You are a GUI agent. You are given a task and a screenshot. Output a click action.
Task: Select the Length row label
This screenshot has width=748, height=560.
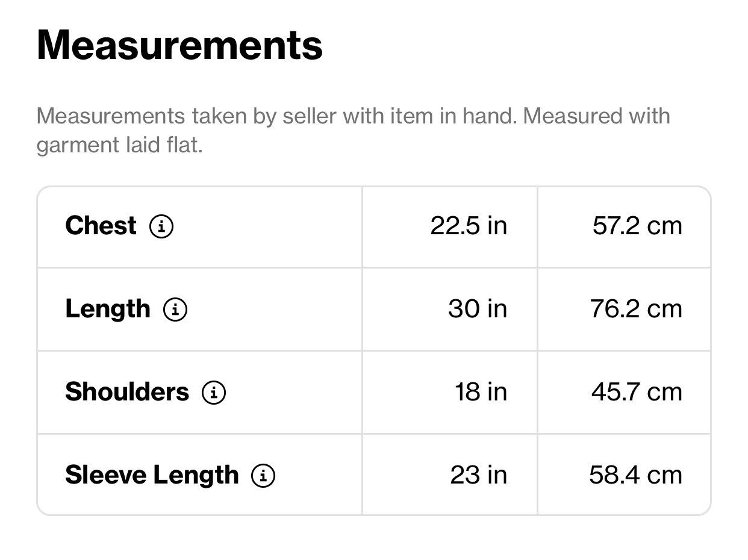pos(108,309)
